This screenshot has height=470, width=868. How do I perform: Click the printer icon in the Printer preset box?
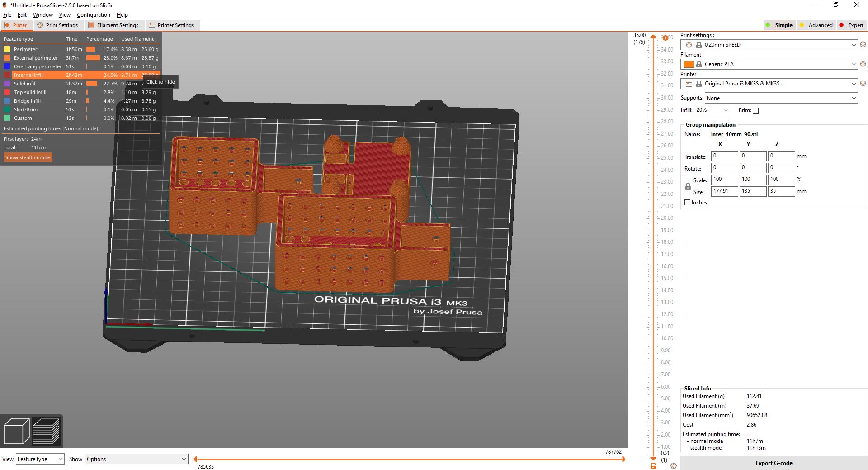point(689,84)
